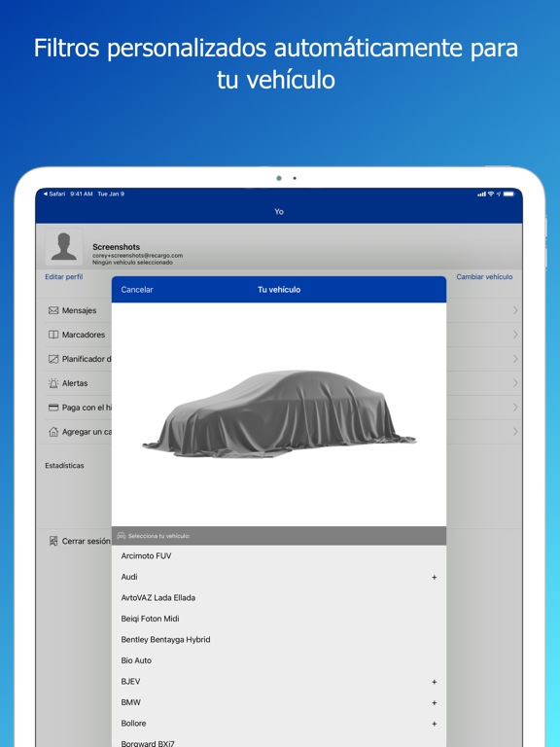Tap the Screenshots profile name
This screenshot has width=560, height=747.
click(117, 247)
